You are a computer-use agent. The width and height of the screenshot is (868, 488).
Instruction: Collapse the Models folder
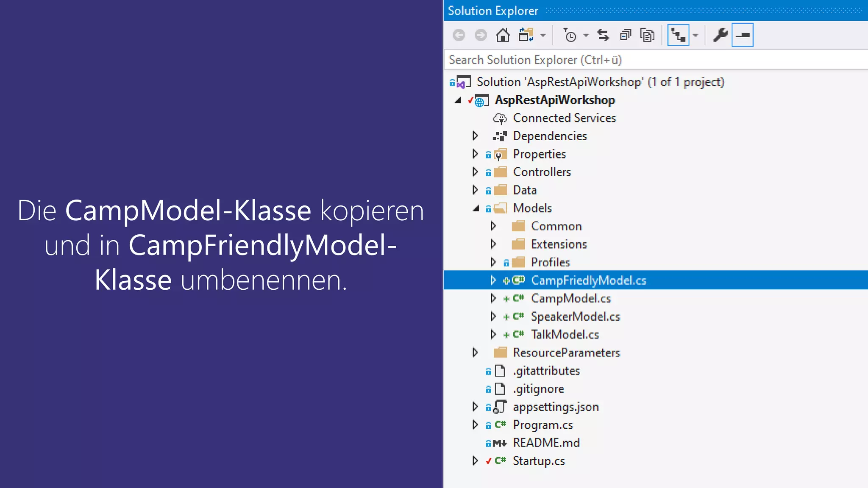pos(476,208)
